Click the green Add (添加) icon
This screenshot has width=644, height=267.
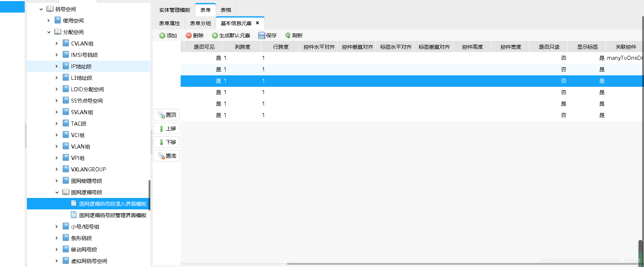click(x=162, y=35)
